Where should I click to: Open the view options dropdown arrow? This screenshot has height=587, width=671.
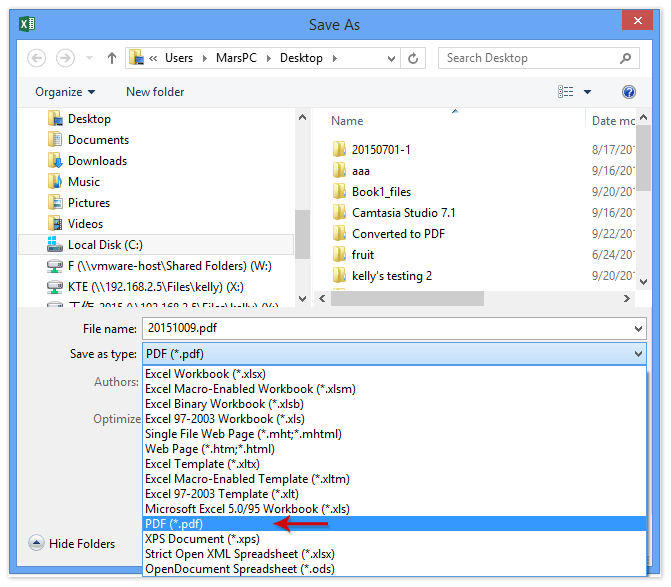point(588,92)
